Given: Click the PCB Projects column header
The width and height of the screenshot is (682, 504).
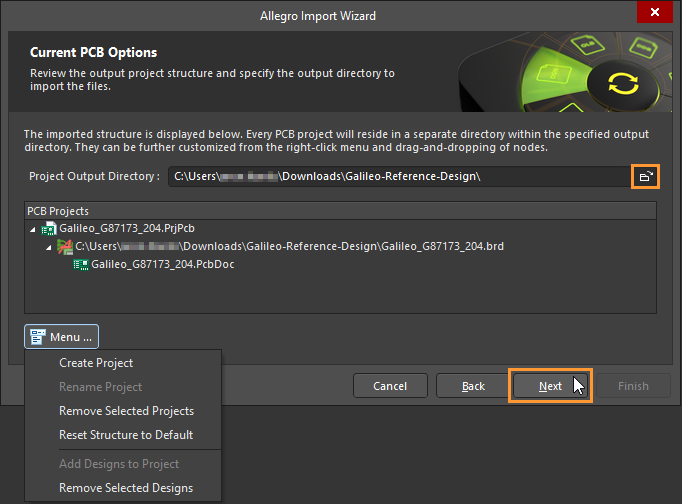Looking at the screenshot, I should coord(340,211).
